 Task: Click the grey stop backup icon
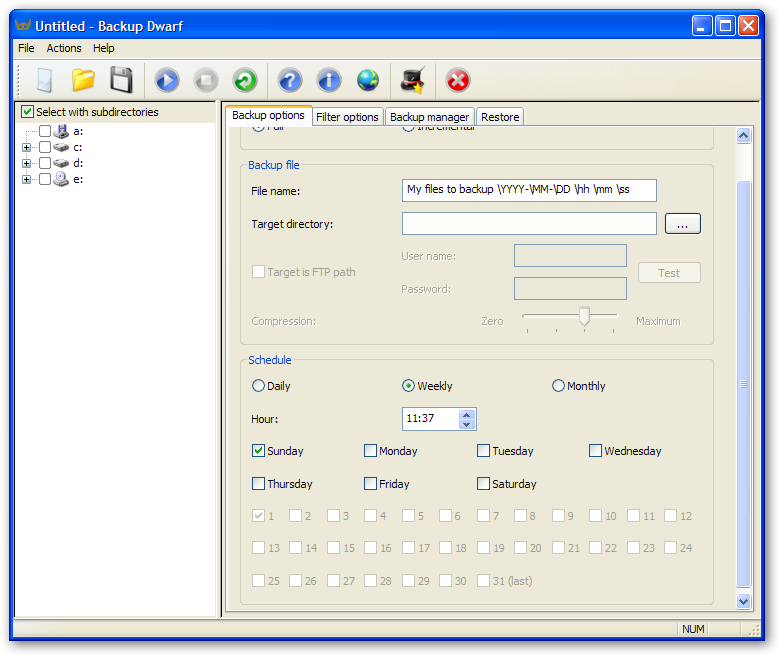[206, 80]
